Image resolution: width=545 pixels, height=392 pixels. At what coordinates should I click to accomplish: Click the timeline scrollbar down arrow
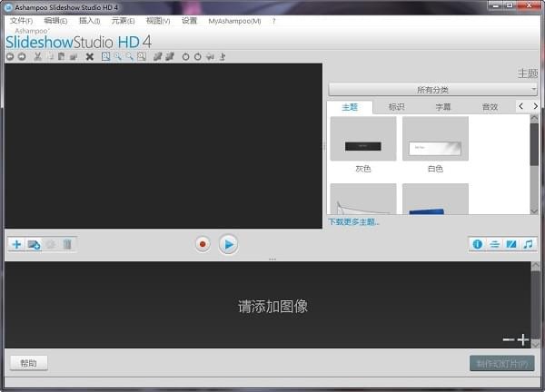tap(535, 343)
